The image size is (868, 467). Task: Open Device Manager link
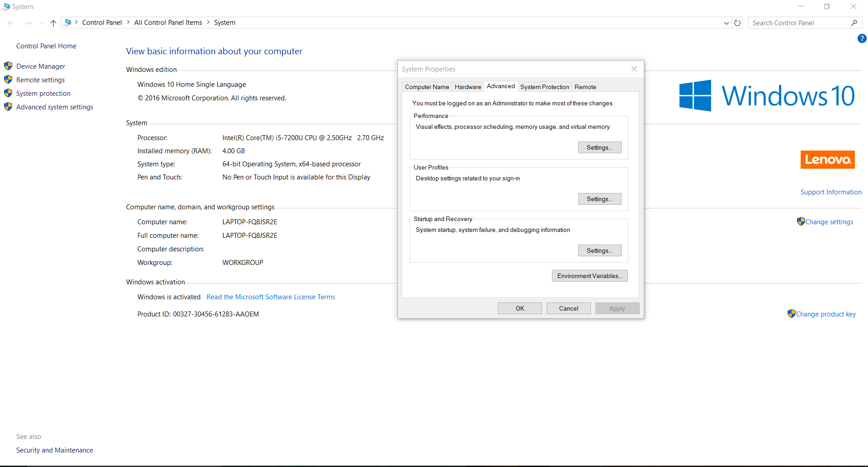[x=41, y=66]
